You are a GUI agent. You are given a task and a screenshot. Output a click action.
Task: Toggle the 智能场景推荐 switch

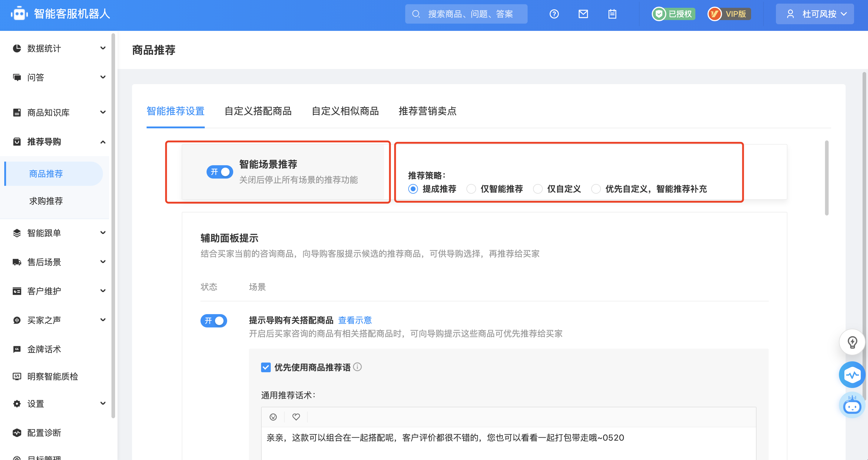pyautogui.click(x=220, y=172)
